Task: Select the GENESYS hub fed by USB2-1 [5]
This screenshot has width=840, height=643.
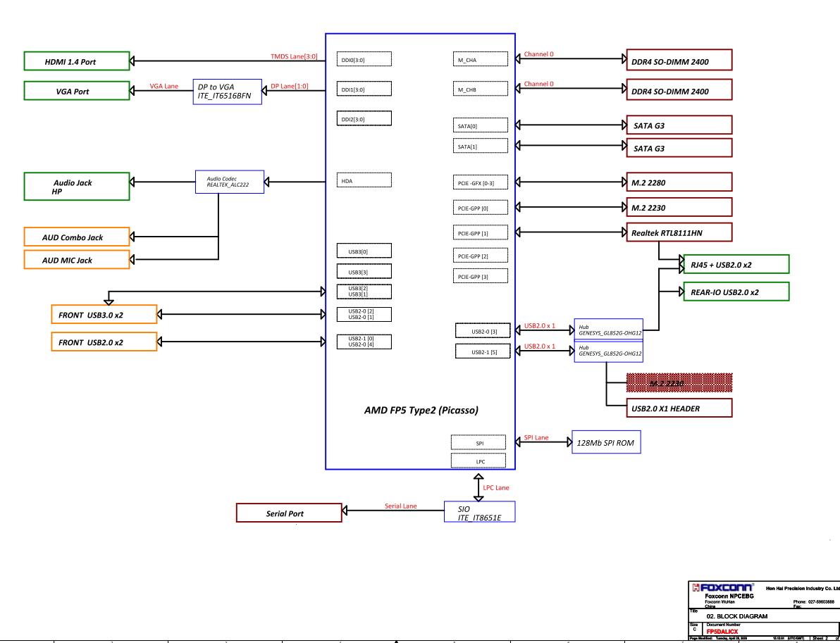Action: click(609, 351)
